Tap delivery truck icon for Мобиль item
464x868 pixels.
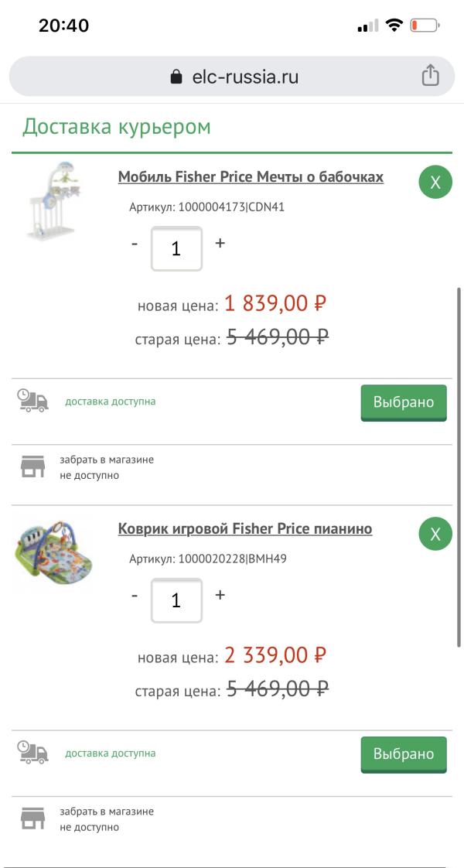pos(32,401)
